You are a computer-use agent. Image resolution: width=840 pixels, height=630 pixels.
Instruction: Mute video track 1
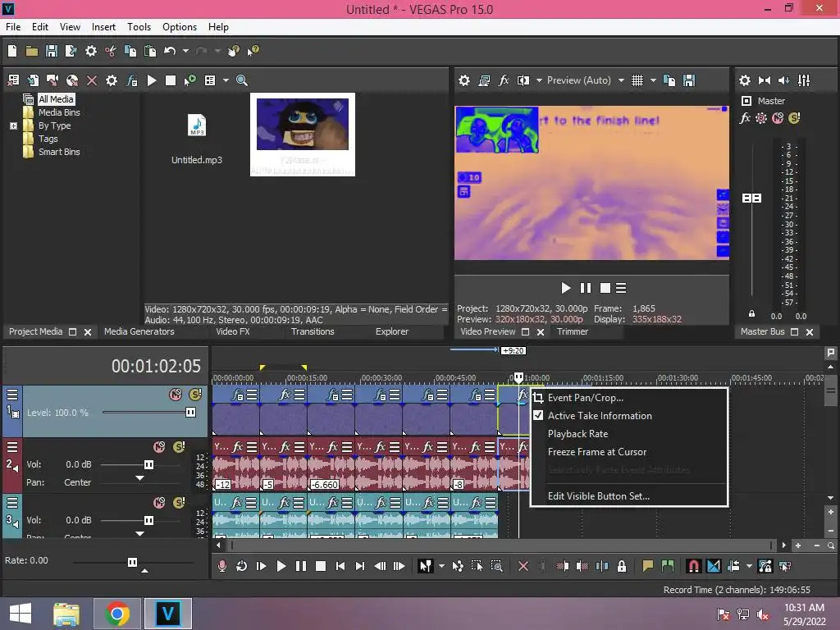click(x=176, y=395)
